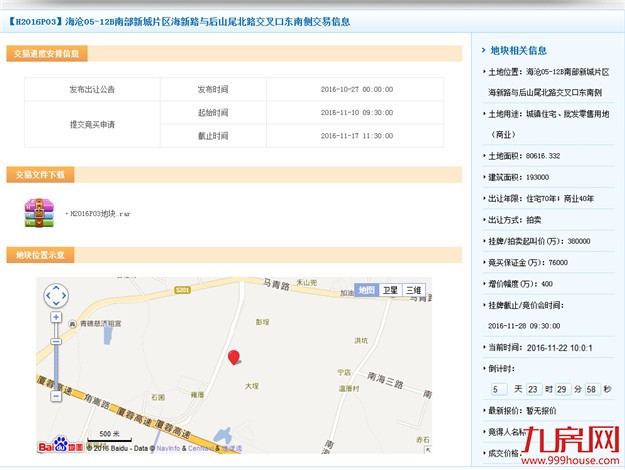
Task: Click the 交易文件下载 section header
Action: 40,175
